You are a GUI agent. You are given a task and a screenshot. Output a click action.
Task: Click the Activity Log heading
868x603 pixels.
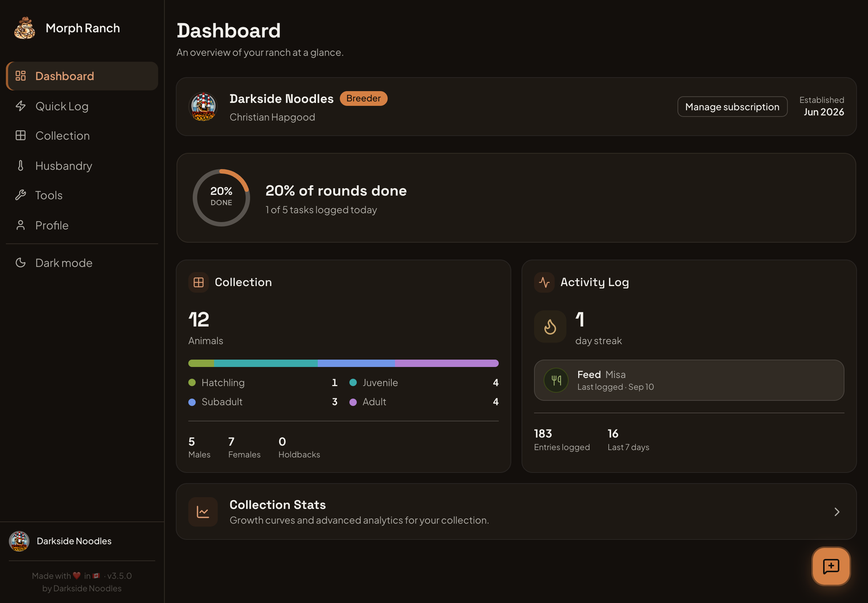(594, 282)
